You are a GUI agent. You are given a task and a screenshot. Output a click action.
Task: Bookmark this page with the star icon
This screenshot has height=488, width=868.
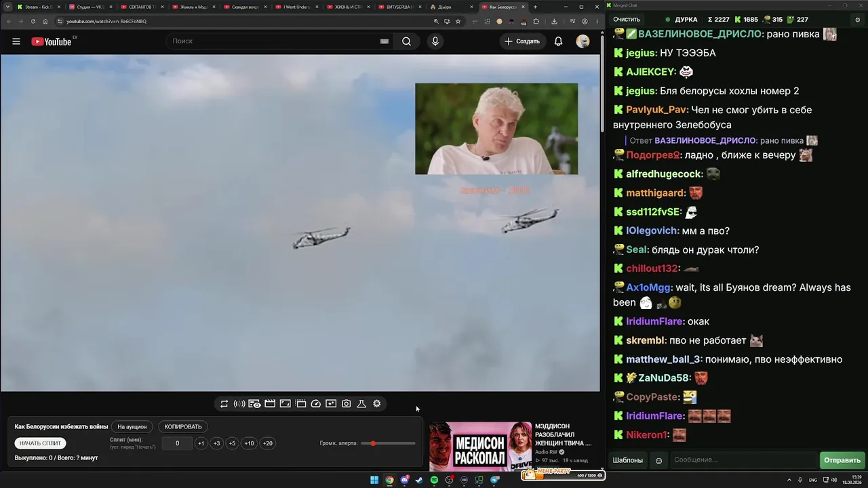458,21
